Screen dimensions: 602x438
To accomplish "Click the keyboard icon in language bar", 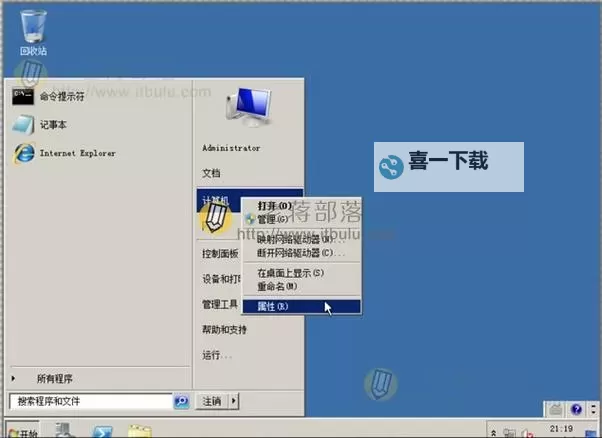I will point(556,409).
